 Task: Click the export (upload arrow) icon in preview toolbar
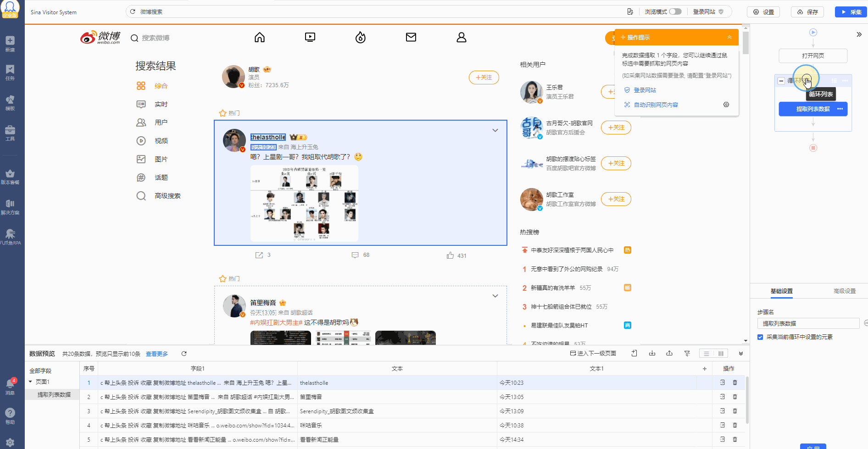[x=669, y=353]
